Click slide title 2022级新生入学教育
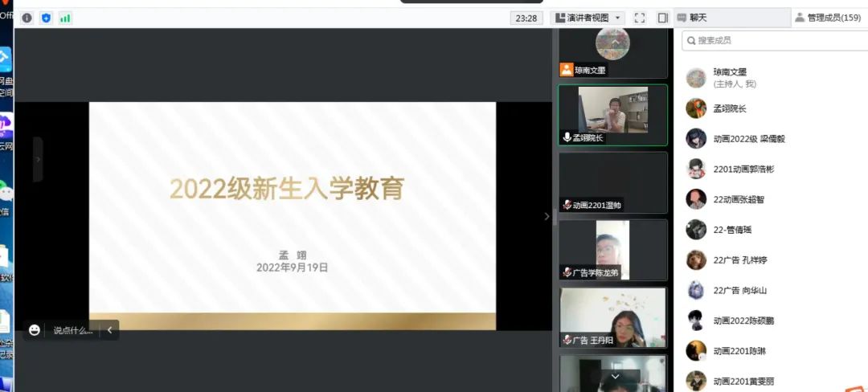The image size is (868, 392). click(287, 189)
